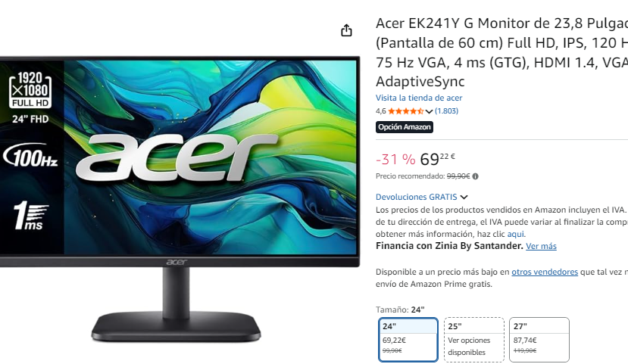Open the Devoluciones GRATIS link
The height and width of the screenshot is (364, 628).
[x=416, y=197]
